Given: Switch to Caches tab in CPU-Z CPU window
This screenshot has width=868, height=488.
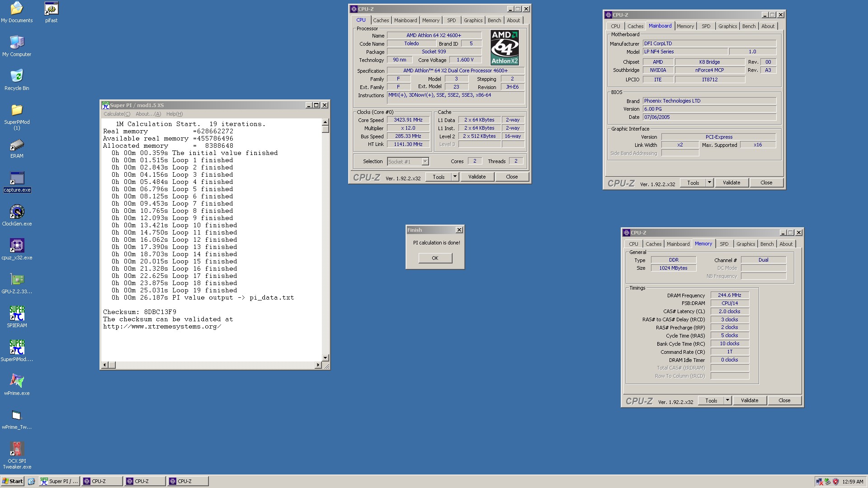Looking at the screenshot, I should pos(381,20).
